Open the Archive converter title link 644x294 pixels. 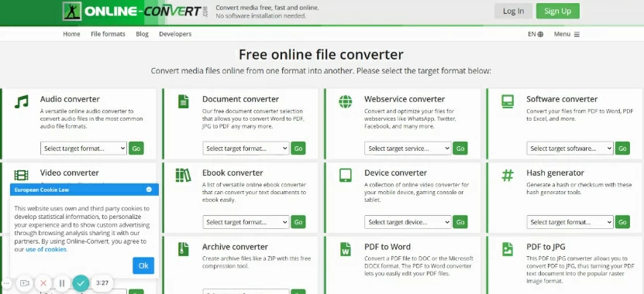[235, 247]
